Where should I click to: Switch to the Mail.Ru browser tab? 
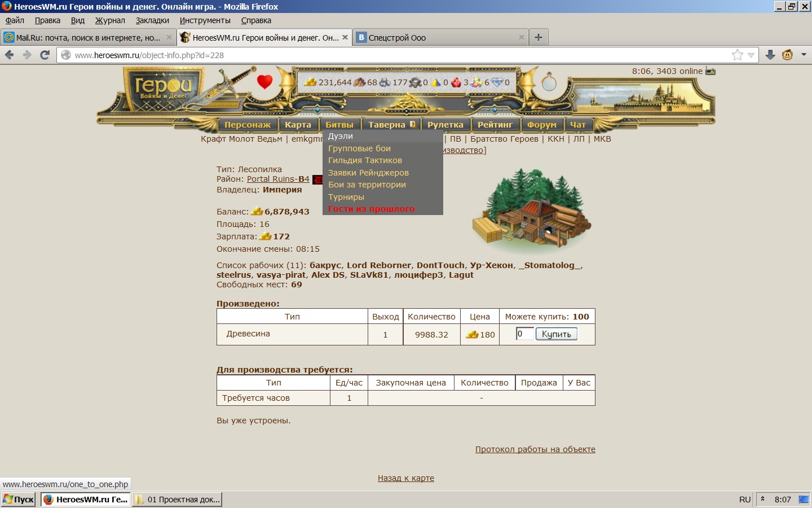tap(88, 38)
